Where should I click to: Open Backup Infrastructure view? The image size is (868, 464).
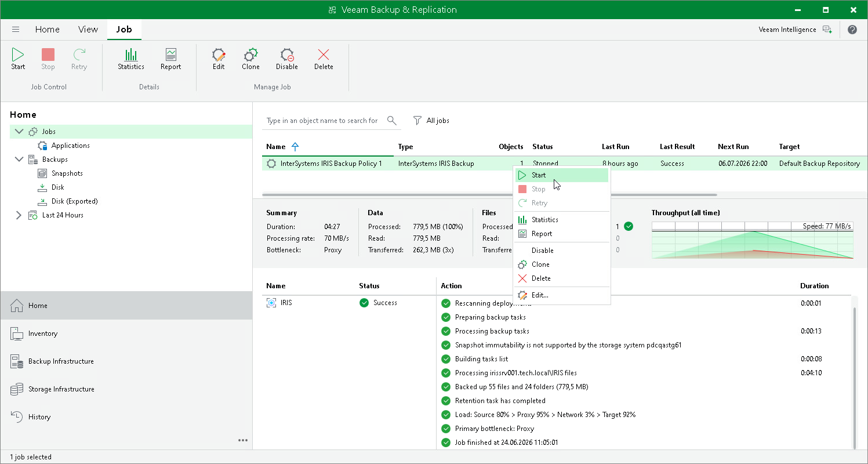point(126,361)
